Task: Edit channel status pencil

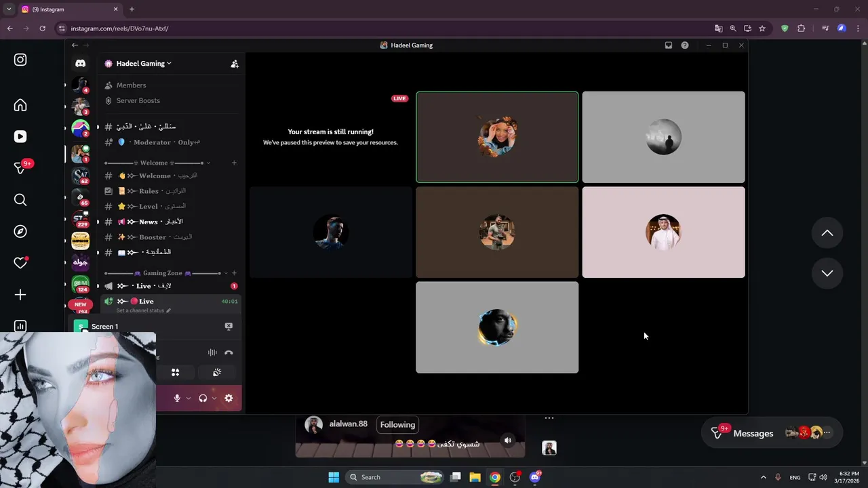Action: point(168,310)
